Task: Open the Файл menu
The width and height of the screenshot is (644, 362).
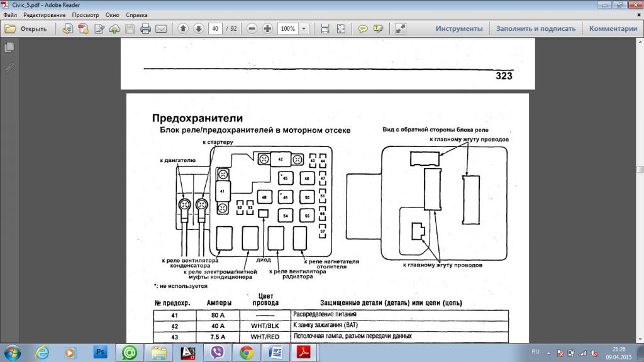Action: click(10, 14)
